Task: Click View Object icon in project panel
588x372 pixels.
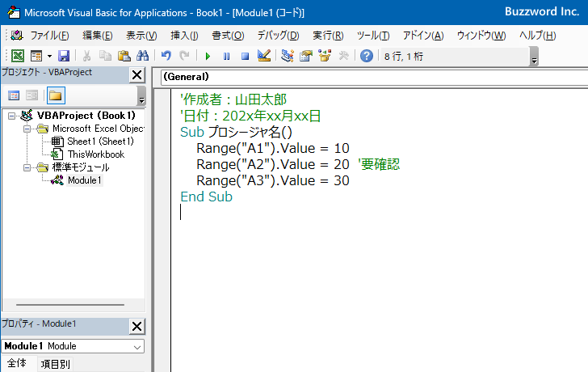Action: (31, 95)
